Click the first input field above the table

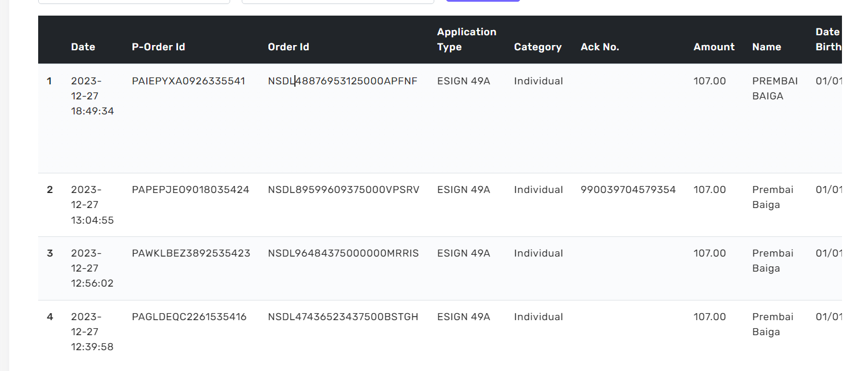tap(134, 1)
